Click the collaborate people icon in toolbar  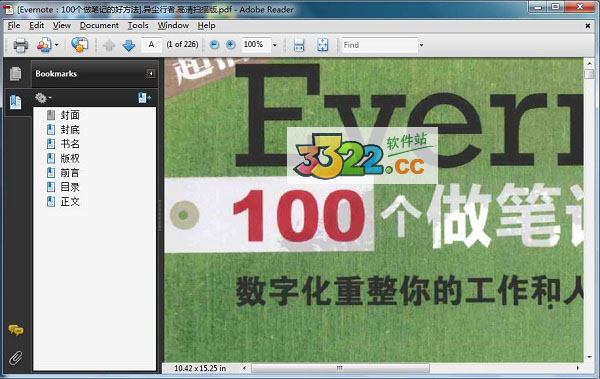click(x=44, y=45)
